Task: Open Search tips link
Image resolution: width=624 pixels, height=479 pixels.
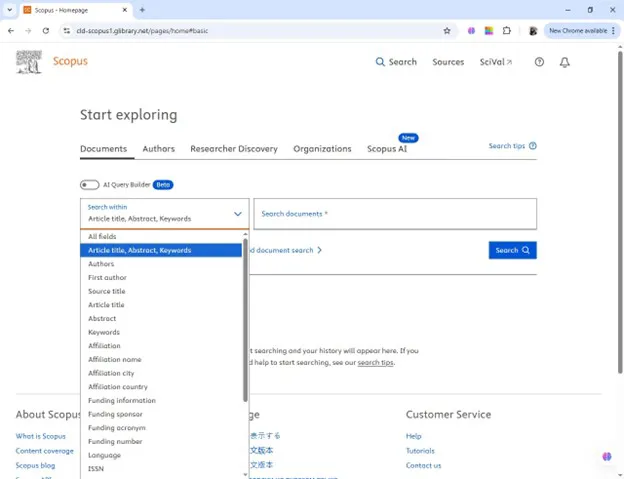Action: 507,146
